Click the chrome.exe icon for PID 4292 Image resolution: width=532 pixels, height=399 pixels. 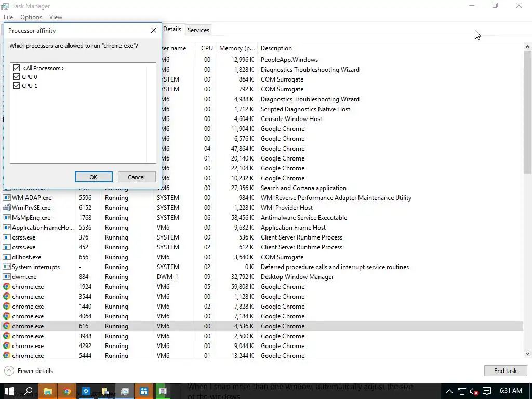pos(6,345)
